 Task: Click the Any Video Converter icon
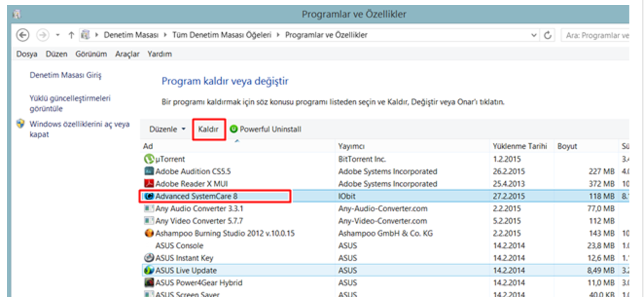(149, 221)
